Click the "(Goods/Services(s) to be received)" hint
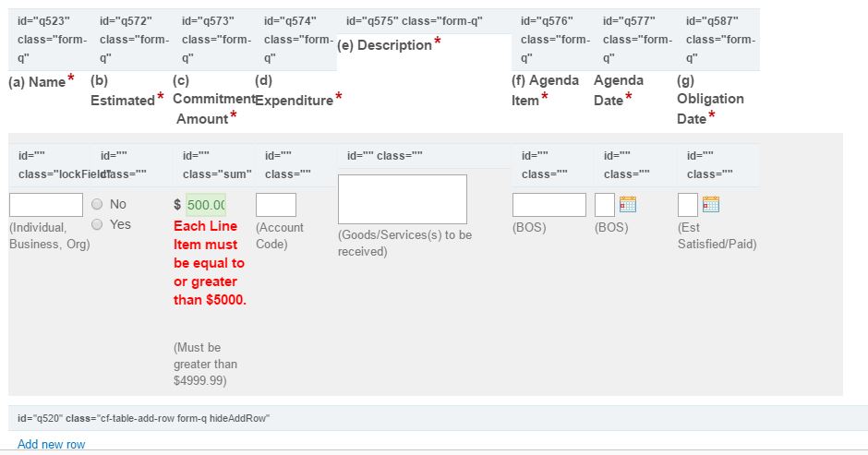Screen dimensions: 868x455 [404, 243]
